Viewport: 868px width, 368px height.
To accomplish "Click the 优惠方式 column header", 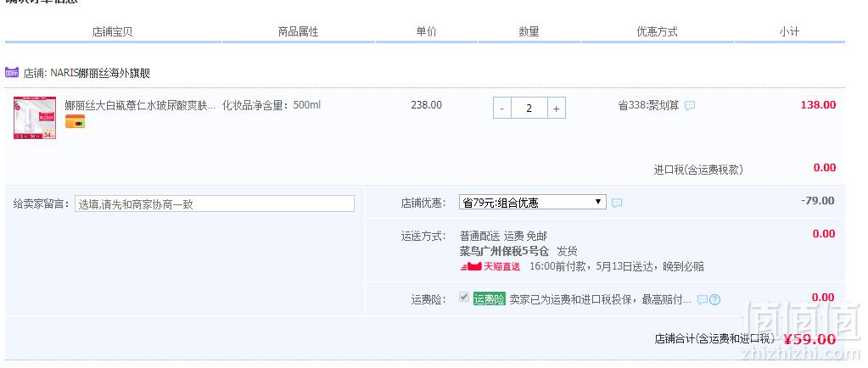I will pyautogui.click(x=657, y=31).
